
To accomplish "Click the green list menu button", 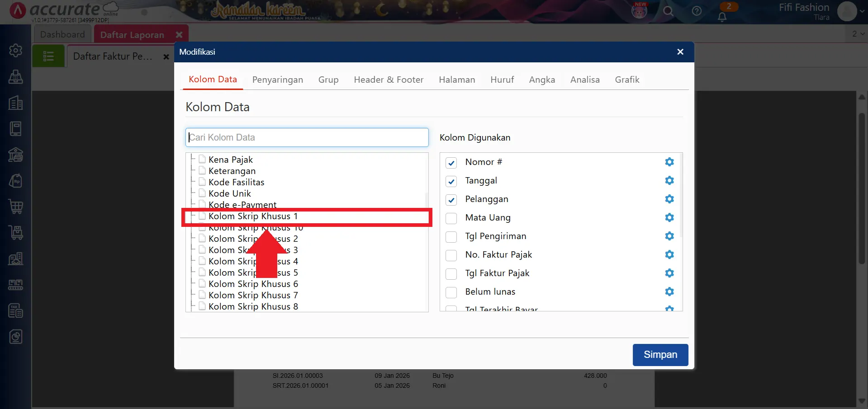I will [48, 56].
